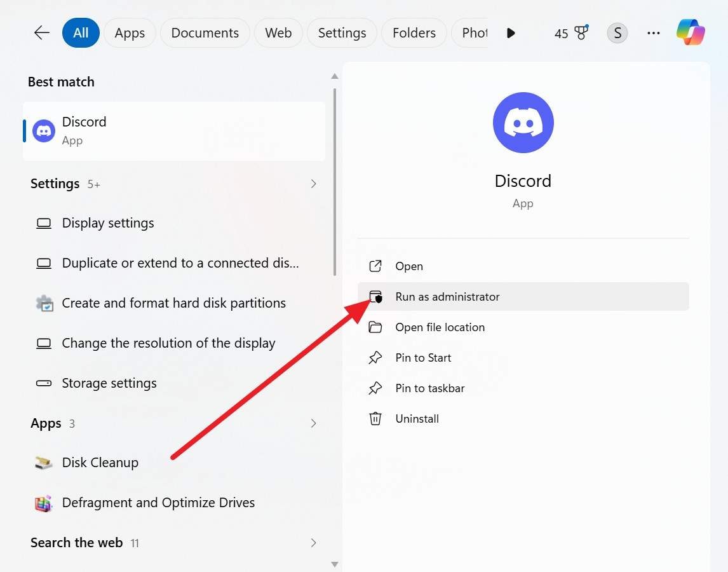The image size is (728, 572).
Task: Click the trash icon next to Uninstall
Action: (375, 418)
